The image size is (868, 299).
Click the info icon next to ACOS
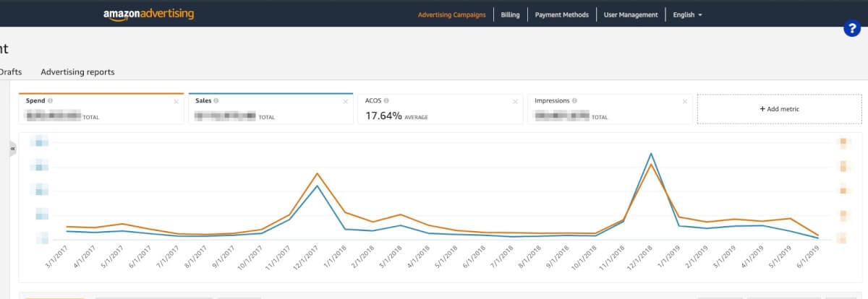point(387,101)
